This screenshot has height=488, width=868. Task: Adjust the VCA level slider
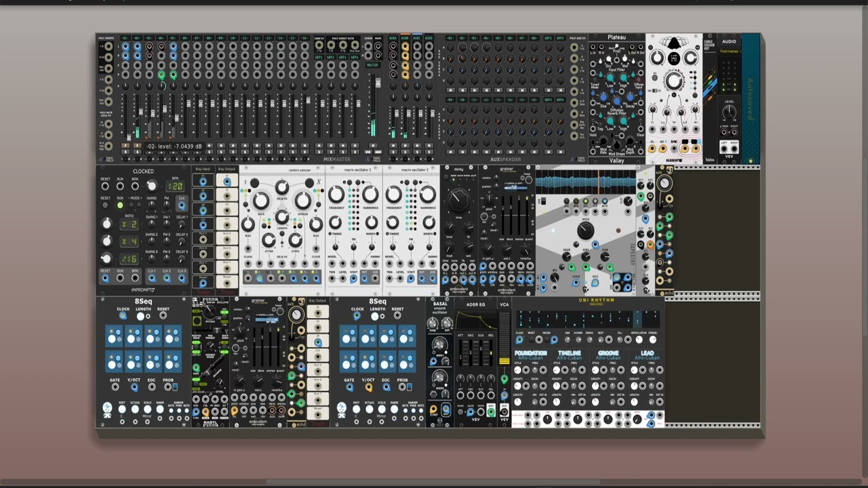tap(504, 339)
